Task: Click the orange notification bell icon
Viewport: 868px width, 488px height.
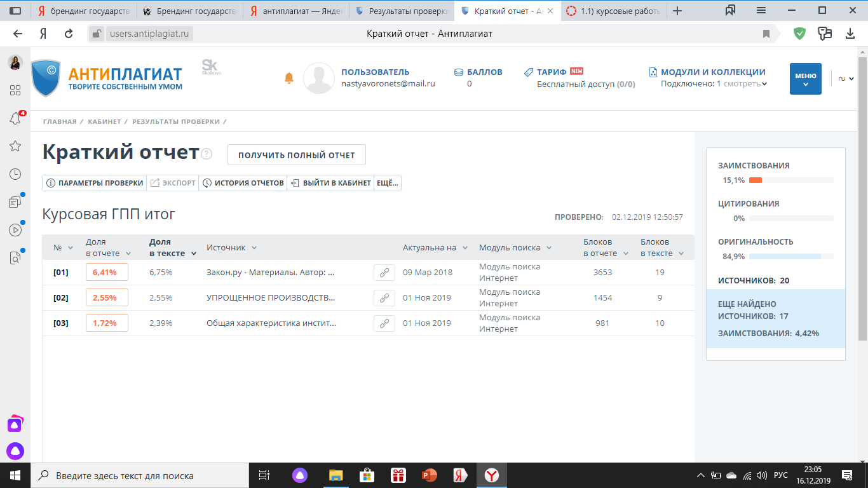Action: 289,78
